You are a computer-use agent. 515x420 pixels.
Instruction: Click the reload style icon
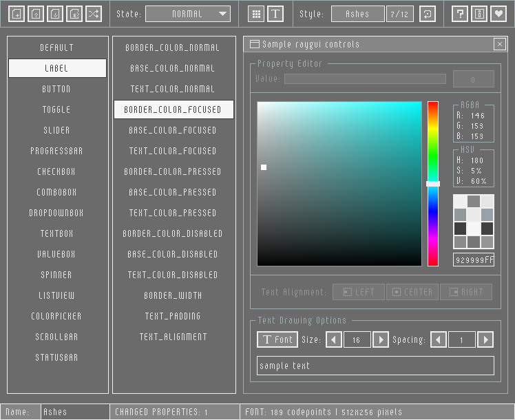(x=428, y=14)
